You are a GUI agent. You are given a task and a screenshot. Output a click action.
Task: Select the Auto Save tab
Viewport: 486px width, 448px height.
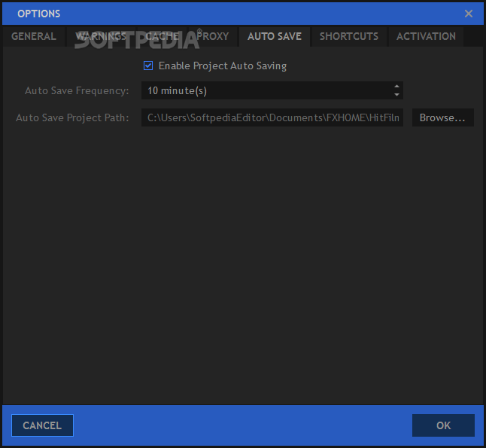275,37
